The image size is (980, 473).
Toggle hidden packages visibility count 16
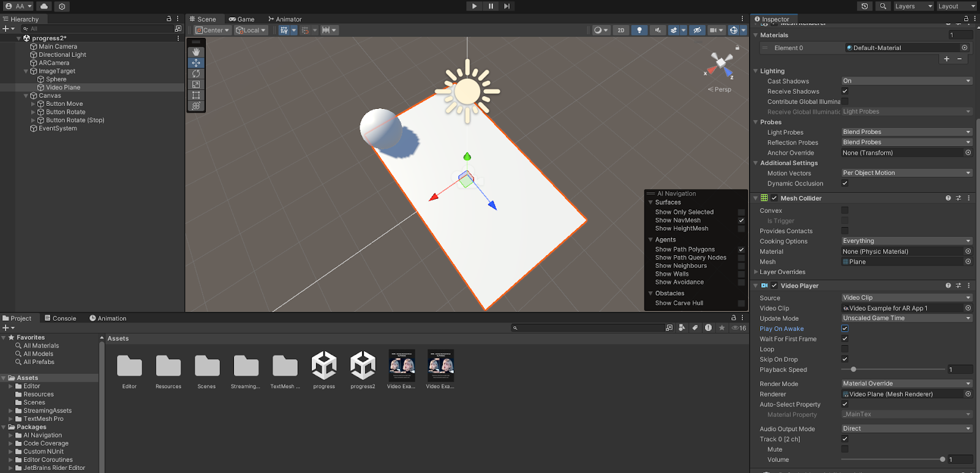tap(739, 328)
